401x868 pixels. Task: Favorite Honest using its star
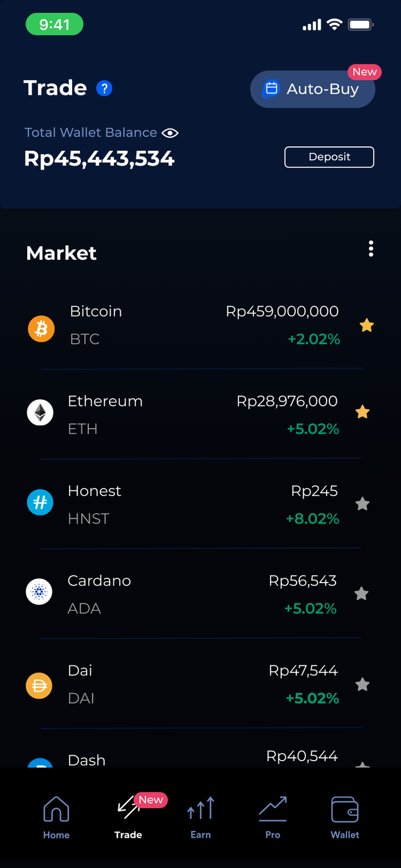coord(362,504)
